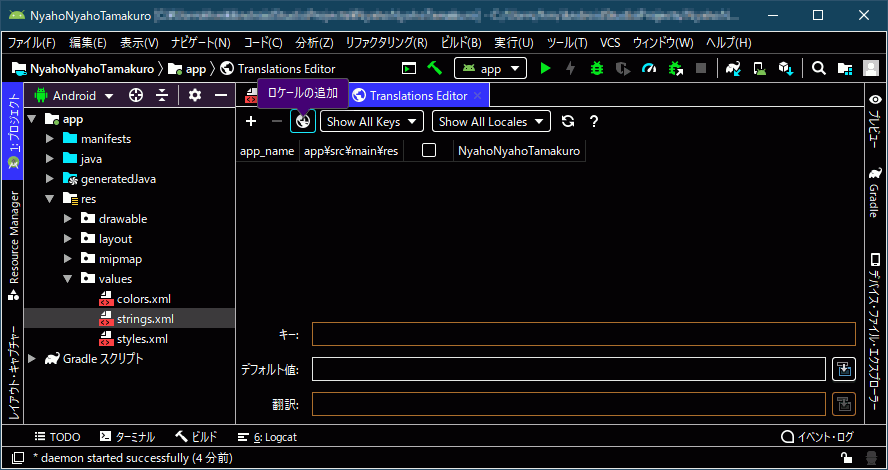Open the VCS menu
The width and height of the screenshot is (888, 470).
(x=610, y=43)
